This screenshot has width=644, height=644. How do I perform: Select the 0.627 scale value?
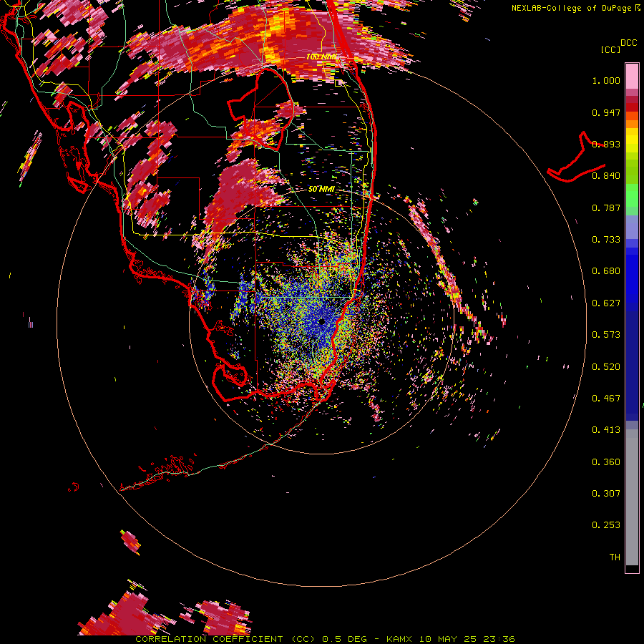(x=606, y=303)
